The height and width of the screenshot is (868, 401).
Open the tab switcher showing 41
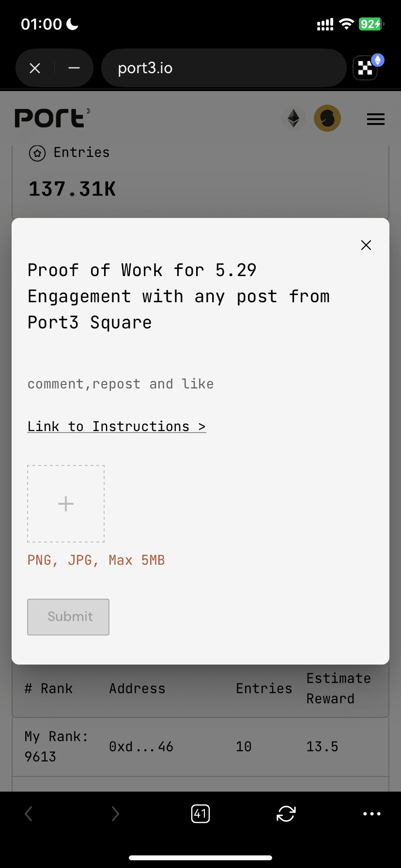tap(200, 814)
